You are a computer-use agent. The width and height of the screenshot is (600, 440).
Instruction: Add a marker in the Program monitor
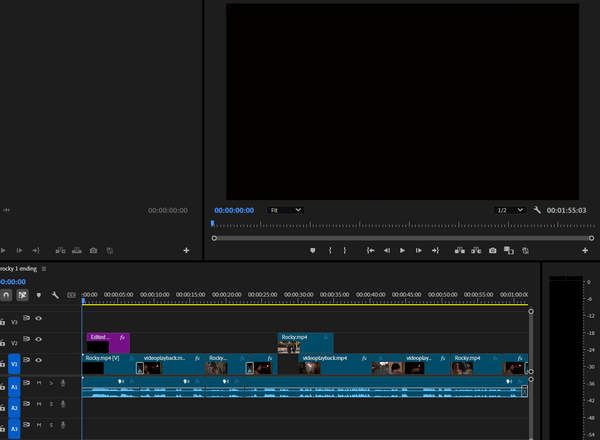point(313,251)
